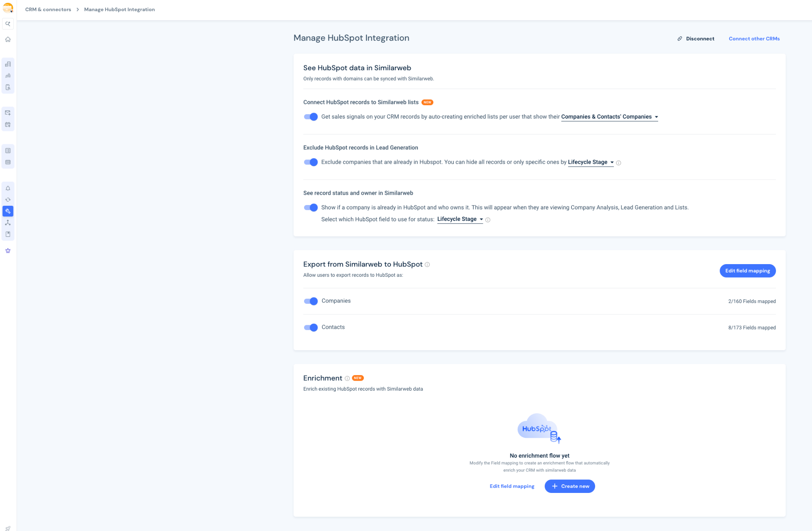Click info icon next to Enrichment heading

[347, 378]
